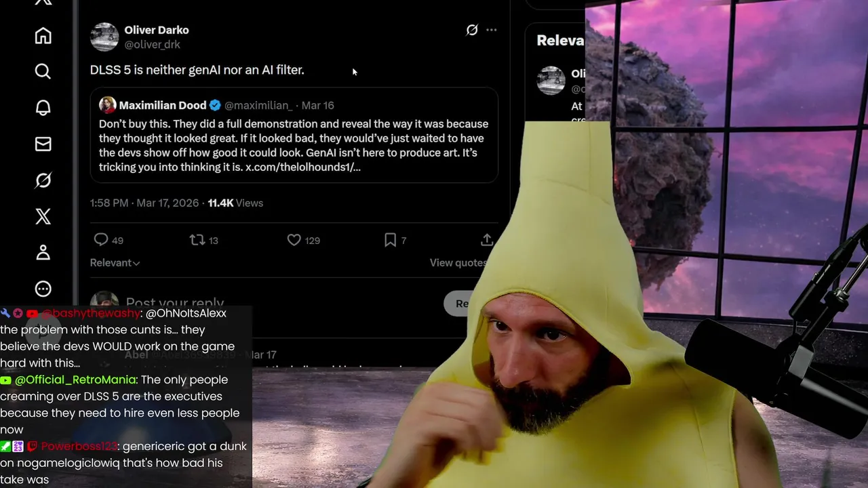The image size is (868, 488).
Task: Like the post with 129 likes
Action: (294, 240)
